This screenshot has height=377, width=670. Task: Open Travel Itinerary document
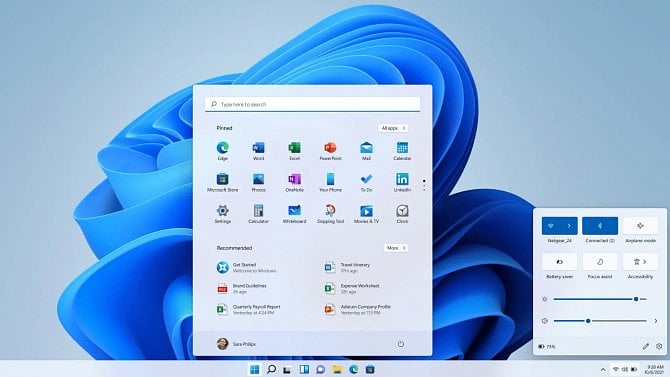coord(347,268)
